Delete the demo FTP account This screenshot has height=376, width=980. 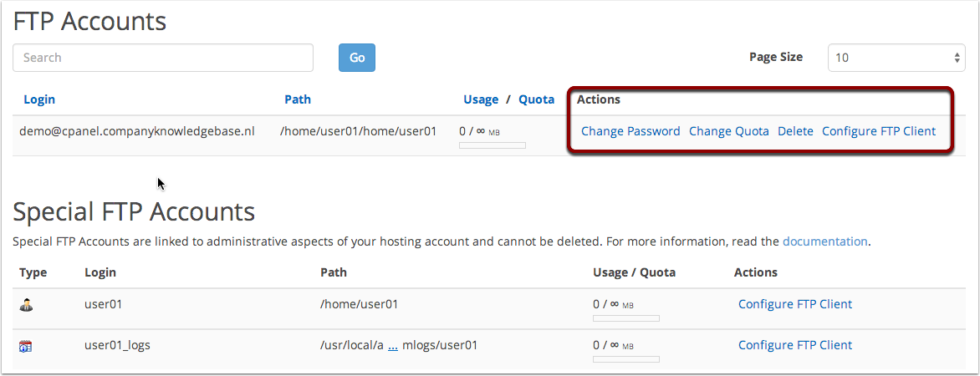pos(795,131)
